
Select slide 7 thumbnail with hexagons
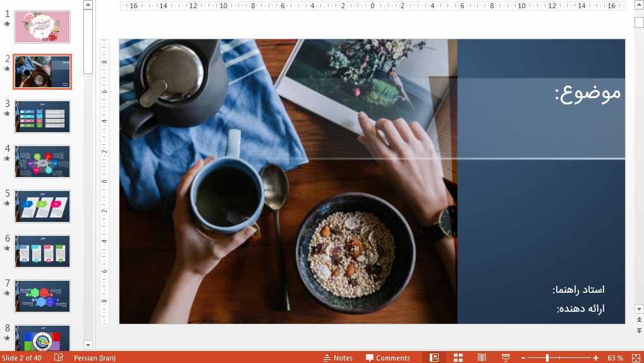(x=42, y=297)
